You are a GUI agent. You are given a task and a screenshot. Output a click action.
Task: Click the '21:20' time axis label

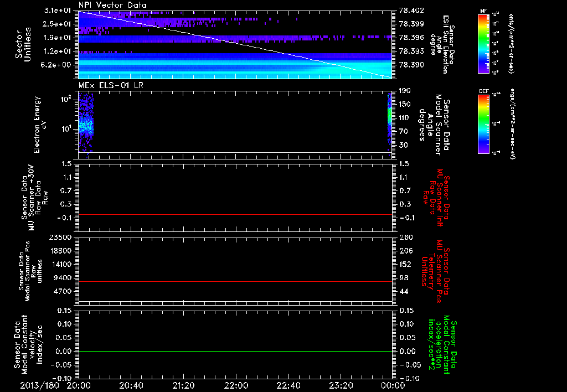(x=183, y=385)
